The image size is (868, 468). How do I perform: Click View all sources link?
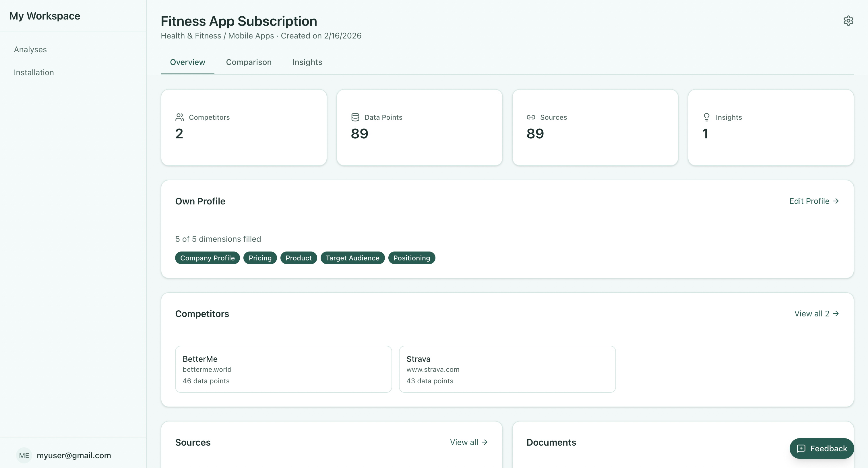click(468, 442)
